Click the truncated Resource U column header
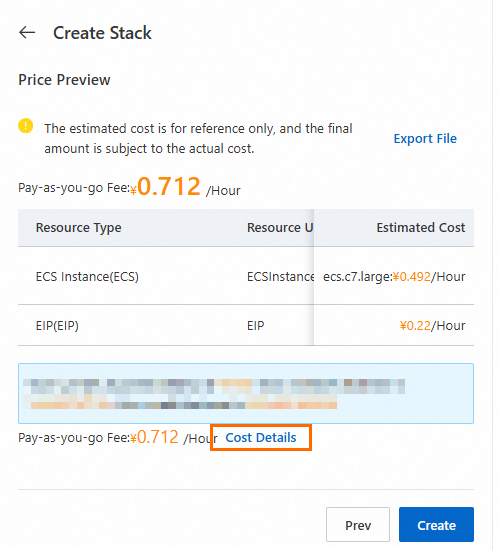The width and height of the screenshot is (498, 550). (280, 228)
